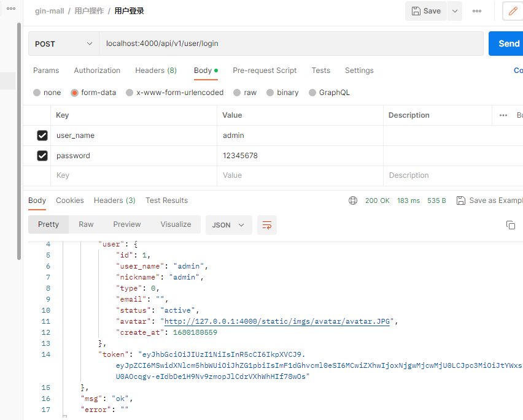This screenshot has width=523, height=420.
Task: Click the pencil edit icon
Action: pyautogui.click(x=513, y=11)
